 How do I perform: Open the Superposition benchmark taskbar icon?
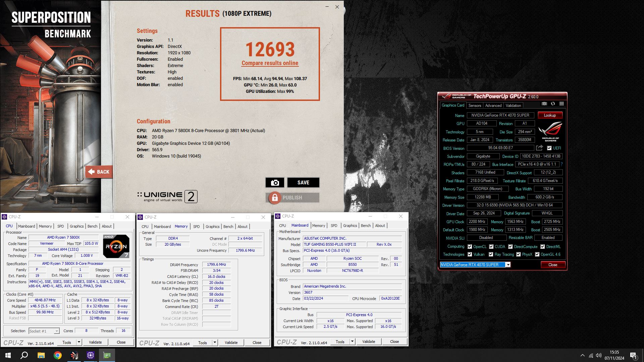(x=74, y=355)
